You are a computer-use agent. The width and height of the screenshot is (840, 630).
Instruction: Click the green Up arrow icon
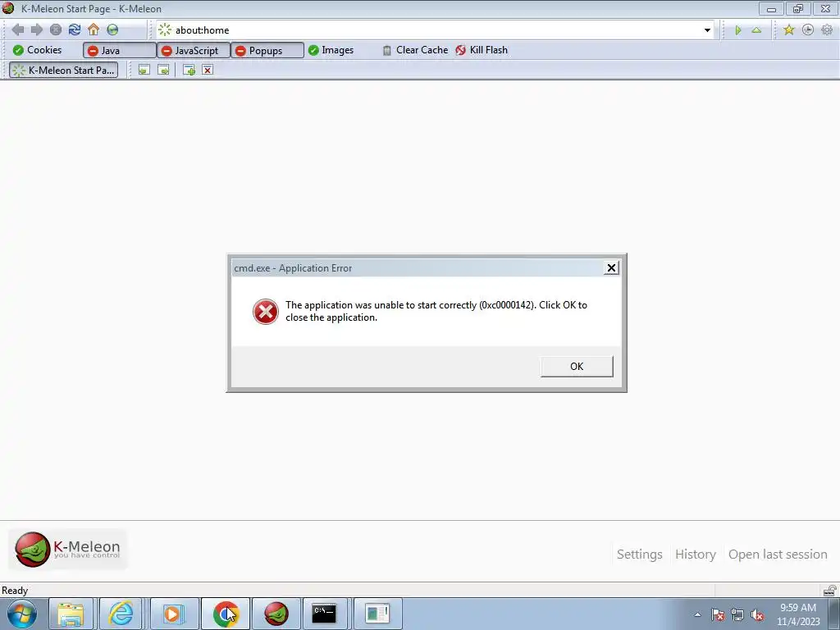(756, 30)
